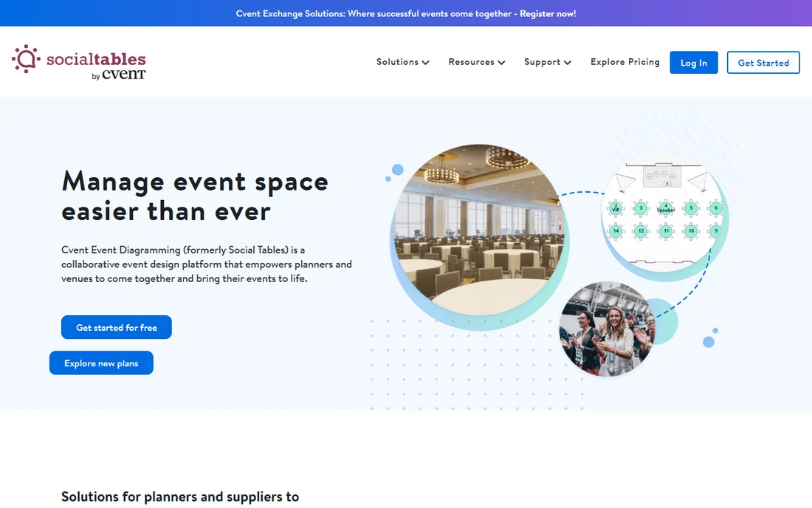Click the socialtables by Cvent wordmark
The height and width of the screenshot is (508, 812).
(96, 66)
